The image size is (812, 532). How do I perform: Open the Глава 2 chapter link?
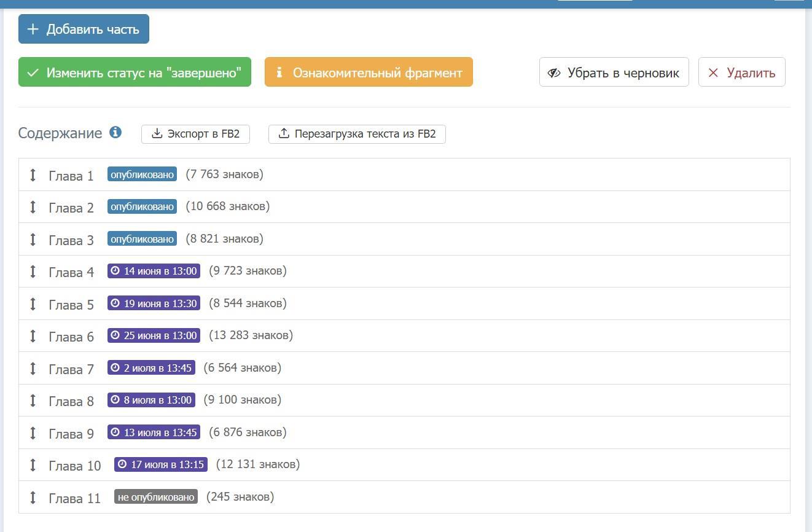[x=71, y=208]
